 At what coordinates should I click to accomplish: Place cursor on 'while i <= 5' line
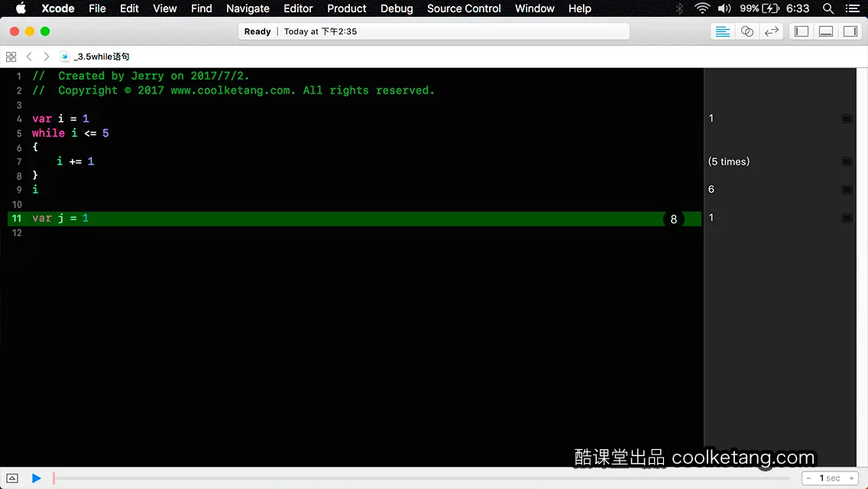click(x=70, y=133)
